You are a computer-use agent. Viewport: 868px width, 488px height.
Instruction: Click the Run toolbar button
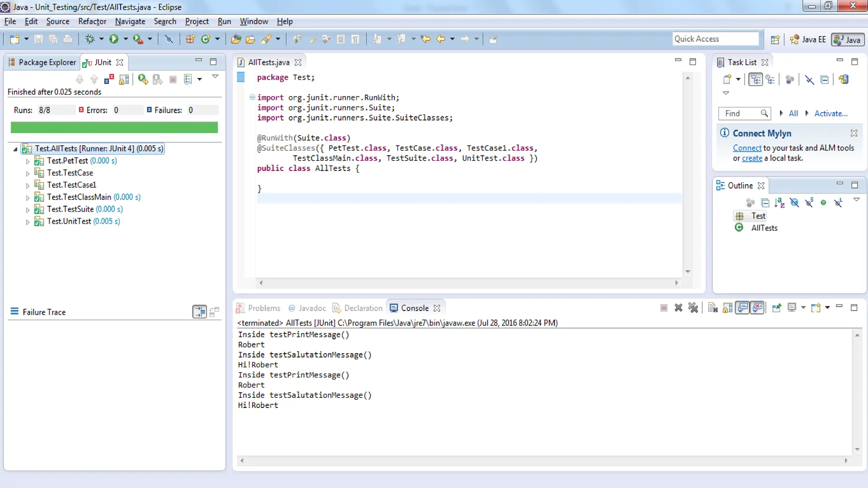114,39
